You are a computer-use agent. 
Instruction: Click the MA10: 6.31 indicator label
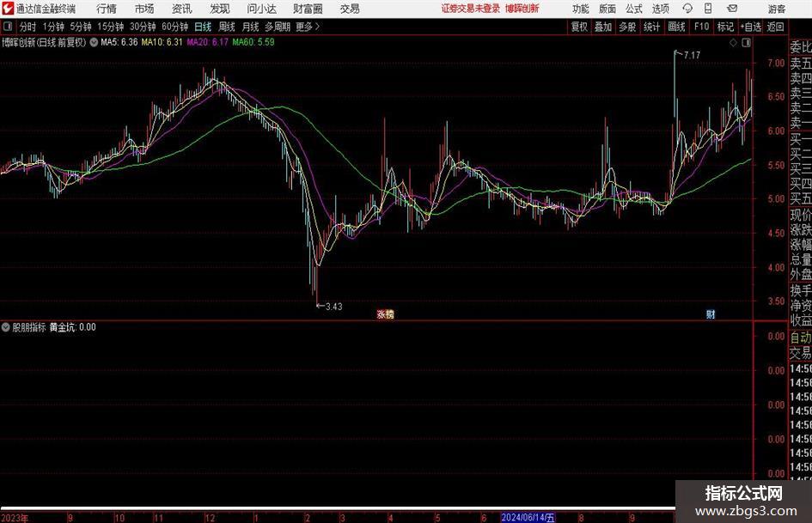pyautogui.click(x=162, y=42)
